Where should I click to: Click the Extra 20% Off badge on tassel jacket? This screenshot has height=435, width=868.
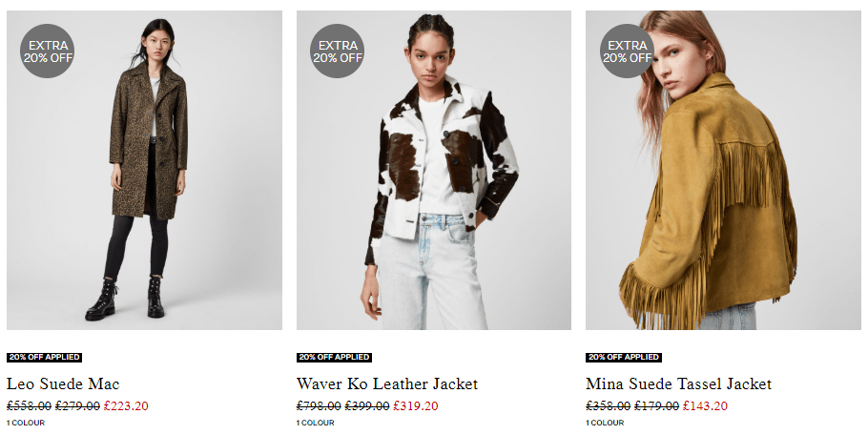coord(628,51)
